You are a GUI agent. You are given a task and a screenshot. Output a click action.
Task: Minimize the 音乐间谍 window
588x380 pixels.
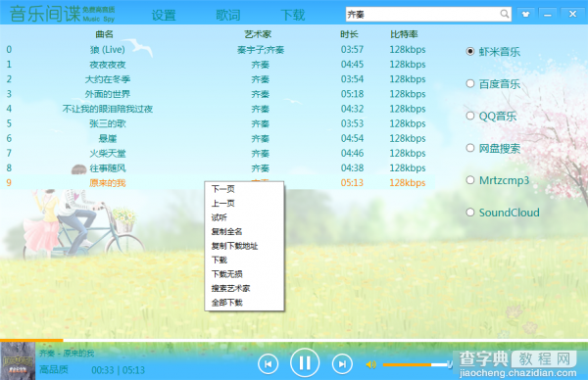click(x=548, y=15)
